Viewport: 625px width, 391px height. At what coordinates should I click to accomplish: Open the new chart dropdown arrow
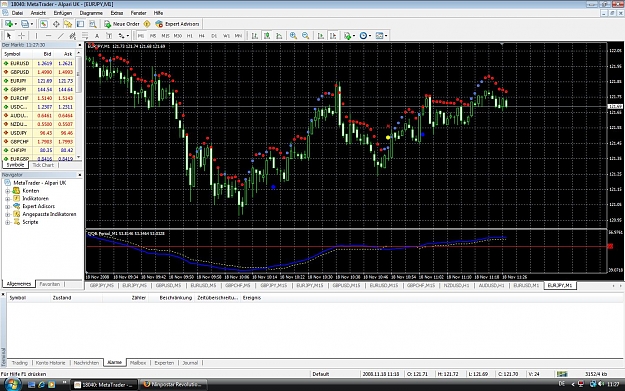[16, 24]
